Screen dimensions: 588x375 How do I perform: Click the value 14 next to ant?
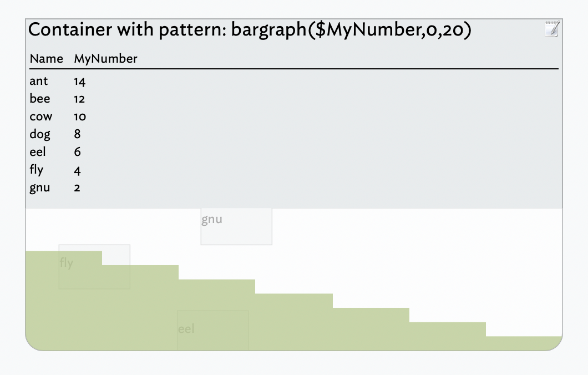pyautogui.click(x=79, y=81)
